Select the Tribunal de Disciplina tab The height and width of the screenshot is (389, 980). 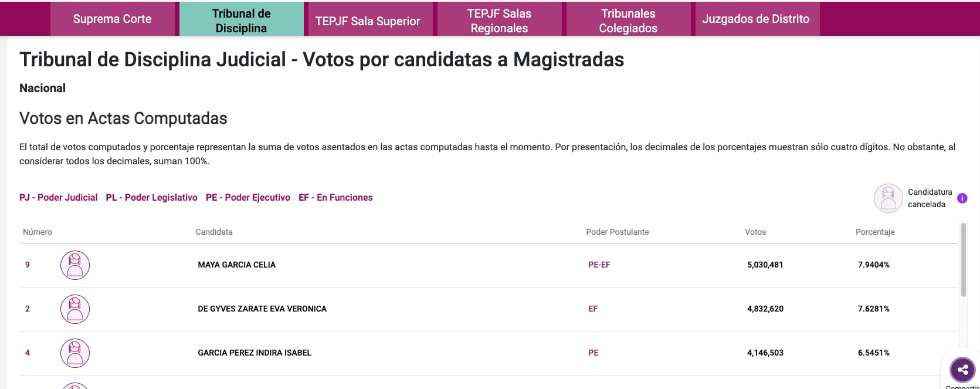[240, 18]
